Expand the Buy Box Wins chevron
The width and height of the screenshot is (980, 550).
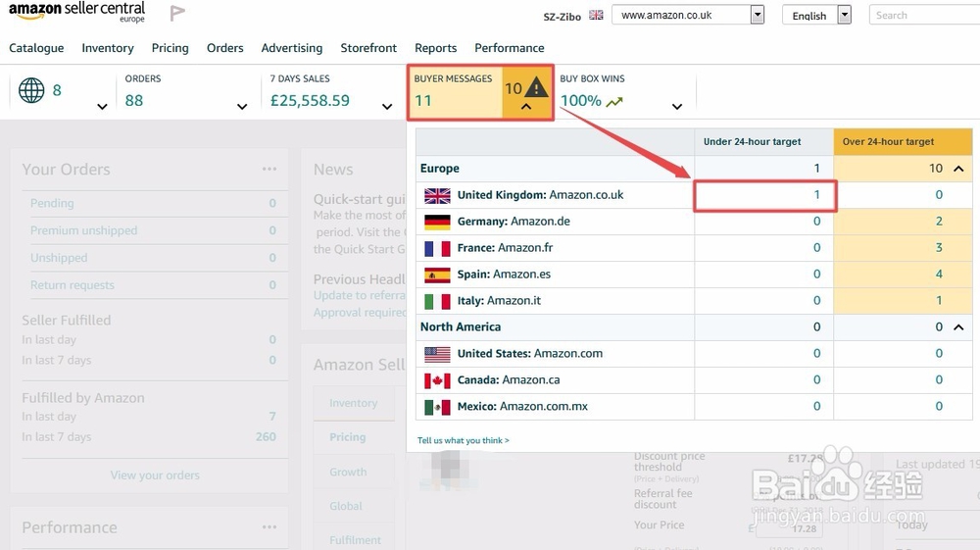coord(677,107)
